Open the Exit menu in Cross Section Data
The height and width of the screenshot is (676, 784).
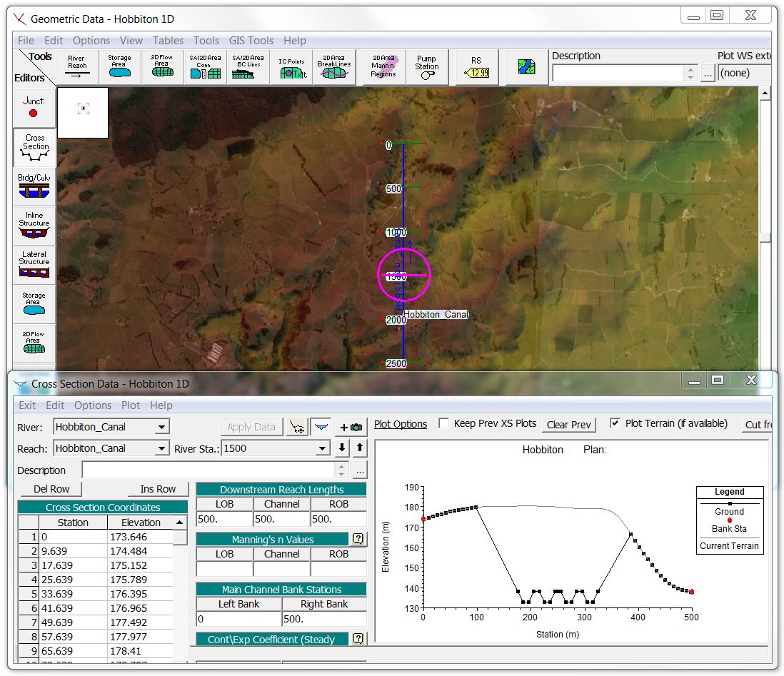pyautogui.click(x=27, y=405)
